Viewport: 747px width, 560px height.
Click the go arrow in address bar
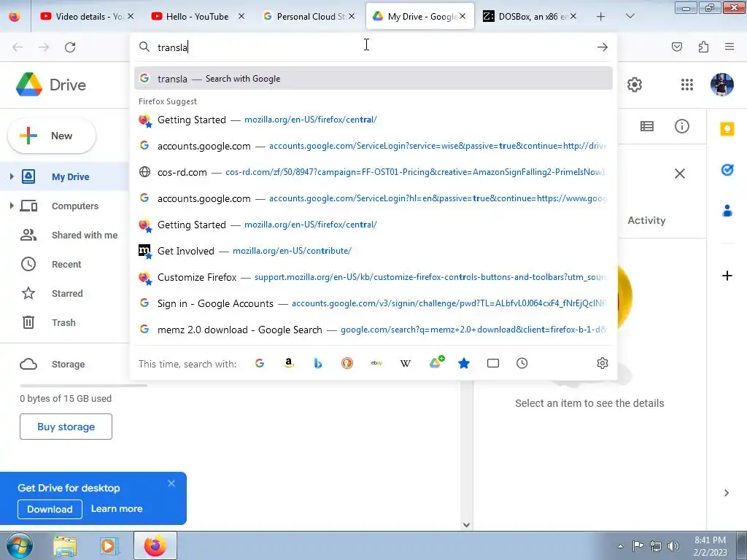(603, 47)
